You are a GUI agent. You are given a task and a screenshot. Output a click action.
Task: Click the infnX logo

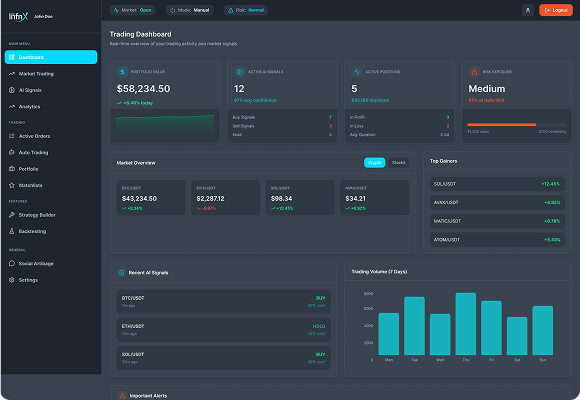pyautogui.click(x=18, y=16)
